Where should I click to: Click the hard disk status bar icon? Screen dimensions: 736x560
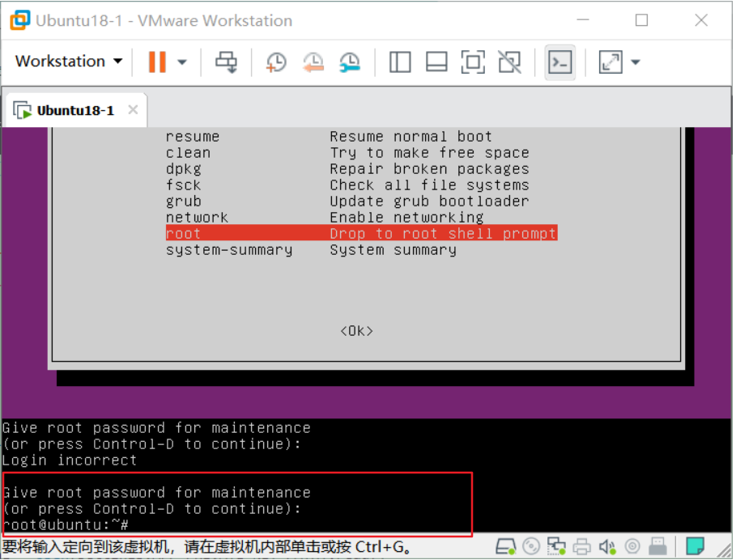[505, 546]
